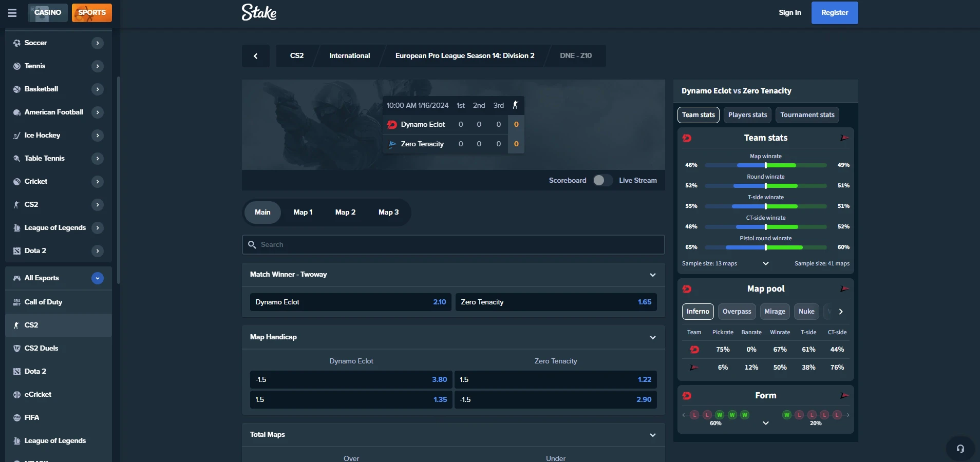Click the Cricket icon in sidebar

[x=17, y=182]
